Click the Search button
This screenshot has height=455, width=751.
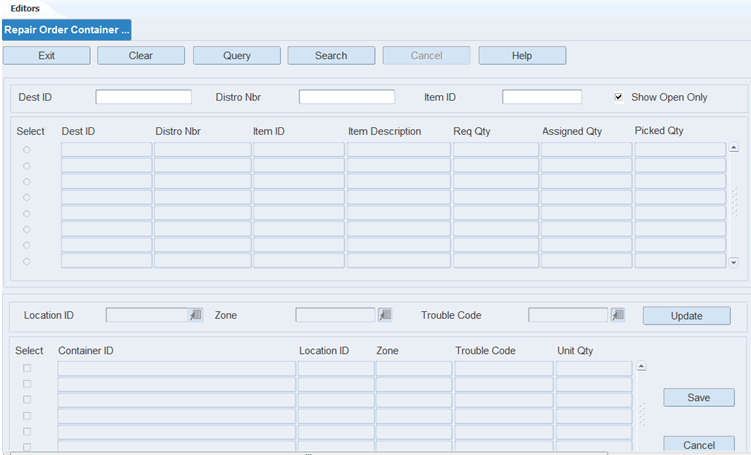(331, 56)
